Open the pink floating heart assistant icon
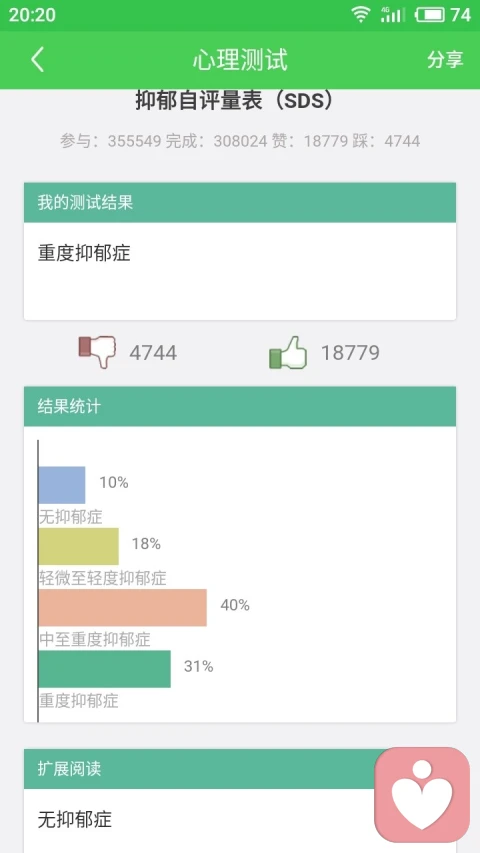Image resolution: width=480 pixels, height=853 pixels. click(x=422, y=794)
